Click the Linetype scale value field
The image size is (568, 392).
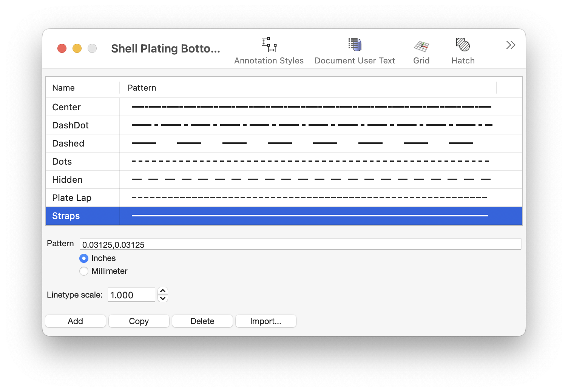coord(131,295)
